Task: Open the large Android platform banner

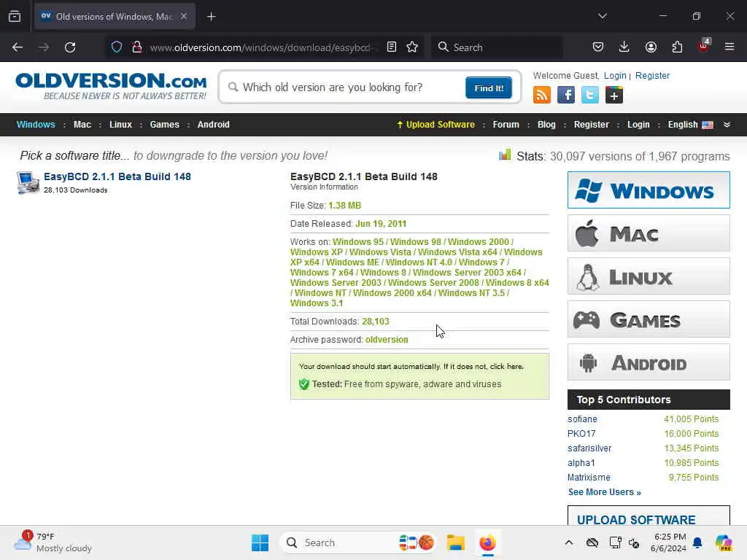Action: (649, 362)
